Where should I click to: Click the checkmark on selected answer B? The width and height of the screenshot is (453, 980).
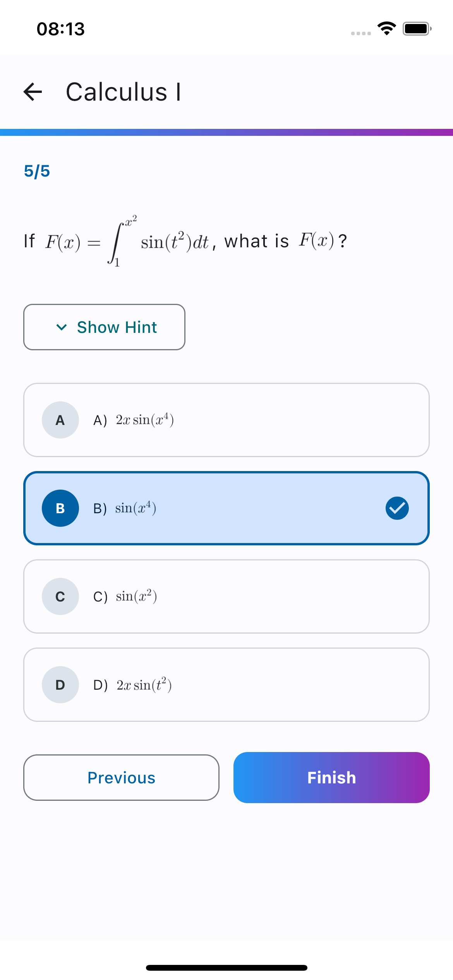(396, 508)
